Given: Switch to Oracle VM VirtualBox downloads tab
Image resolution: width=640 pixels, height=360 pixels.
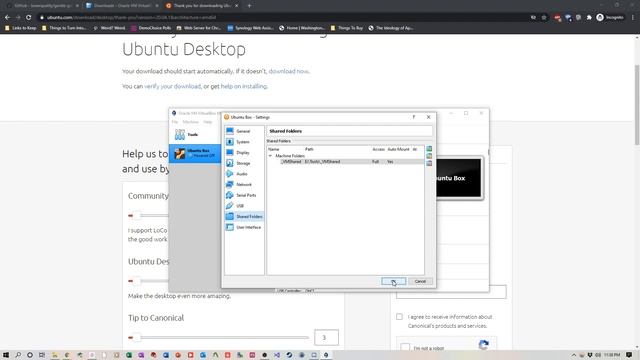Looking at the screenshot, I should (x=122, y=6).
